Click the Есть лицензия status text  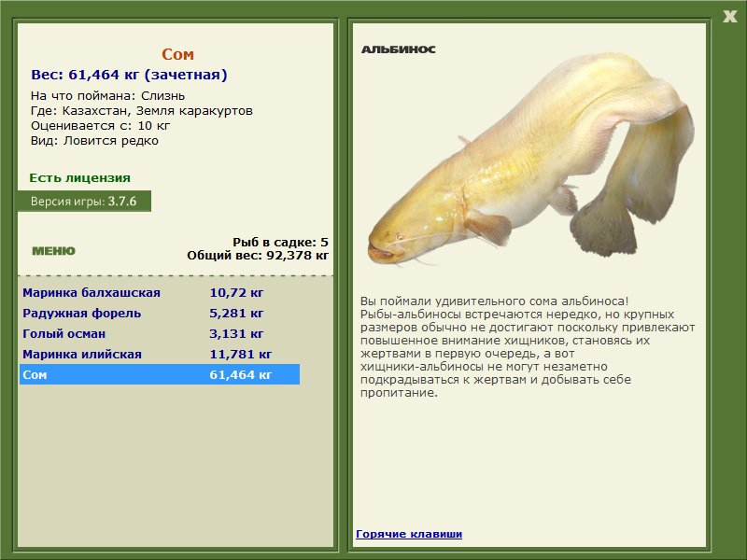click(x=80, y=177)
